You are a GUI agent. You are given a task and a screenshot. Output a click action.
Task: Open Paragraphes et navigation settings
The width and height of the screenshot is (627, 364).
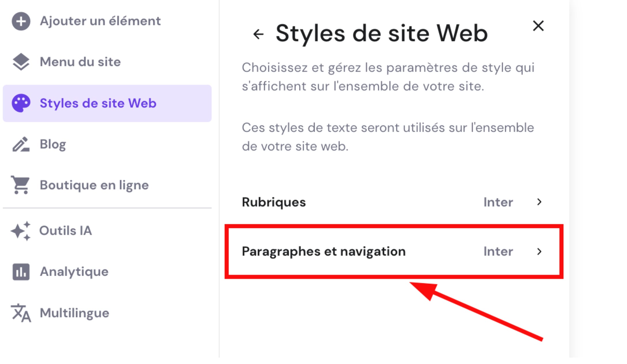pyautogui.click(x=392, y=251)
